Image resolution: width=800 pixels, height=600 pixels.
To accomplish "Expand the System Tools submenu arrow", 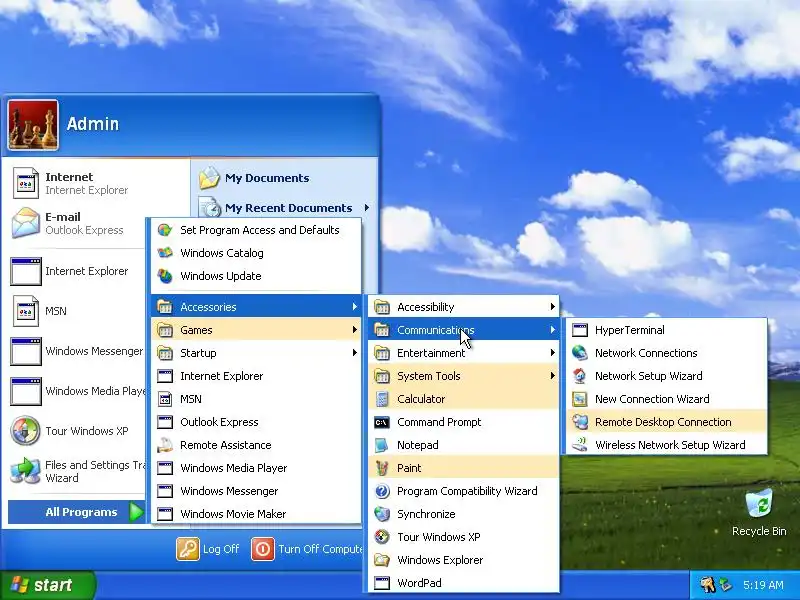I will [553, 376].
